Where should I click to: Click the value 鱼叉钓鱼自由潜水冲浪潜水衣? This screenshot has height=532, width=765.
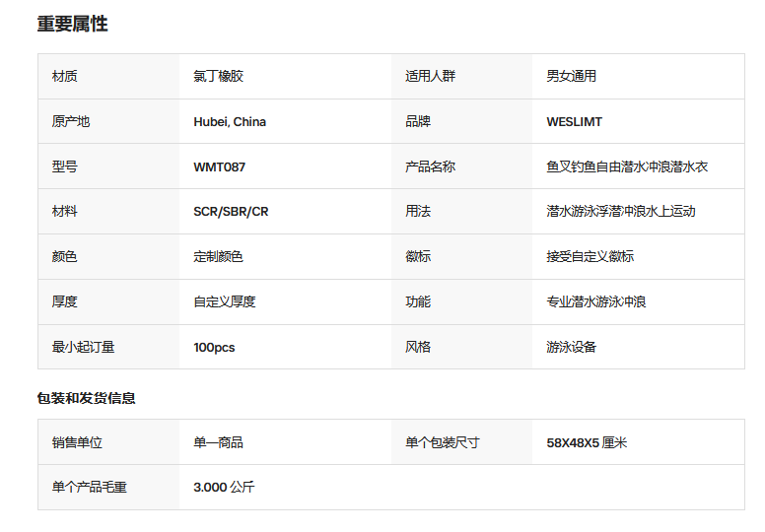tap(627, 166)
